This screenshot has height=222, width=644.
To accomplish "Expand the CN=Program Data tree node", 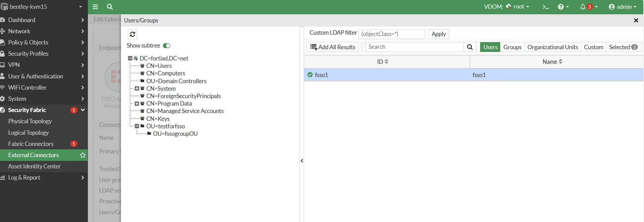I will 137,104.
